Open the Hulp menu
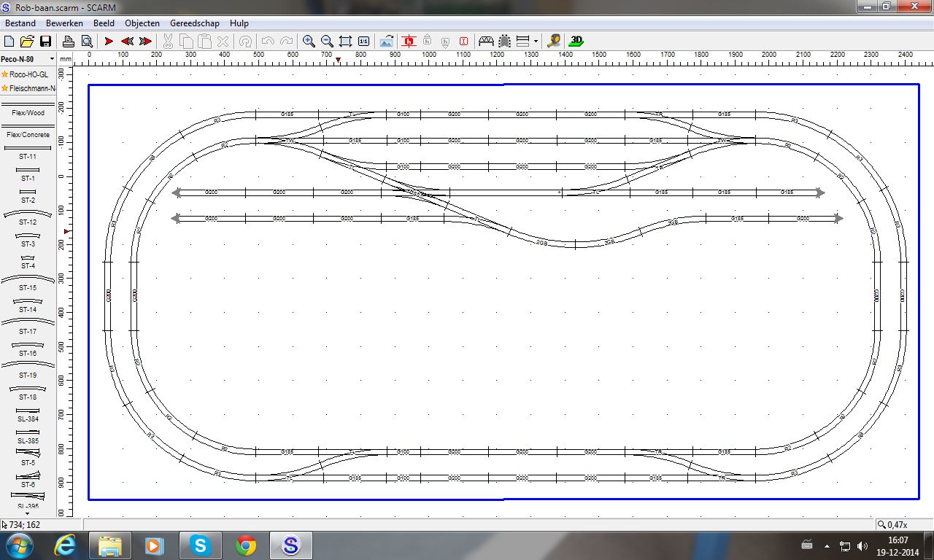The image size is (934, 560). tap(239, 23)
